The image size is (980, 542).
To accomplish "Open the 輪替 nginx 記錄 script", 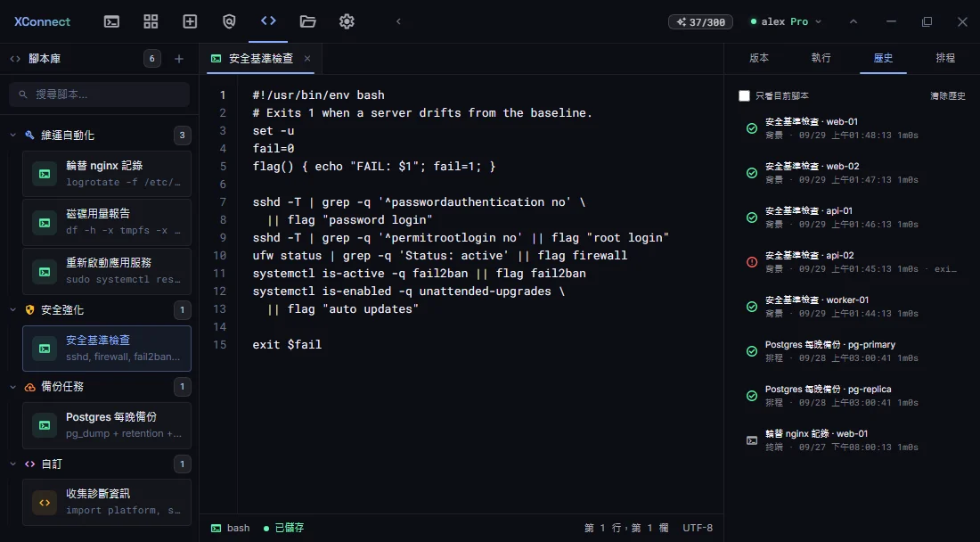I will tap(107, 174).
